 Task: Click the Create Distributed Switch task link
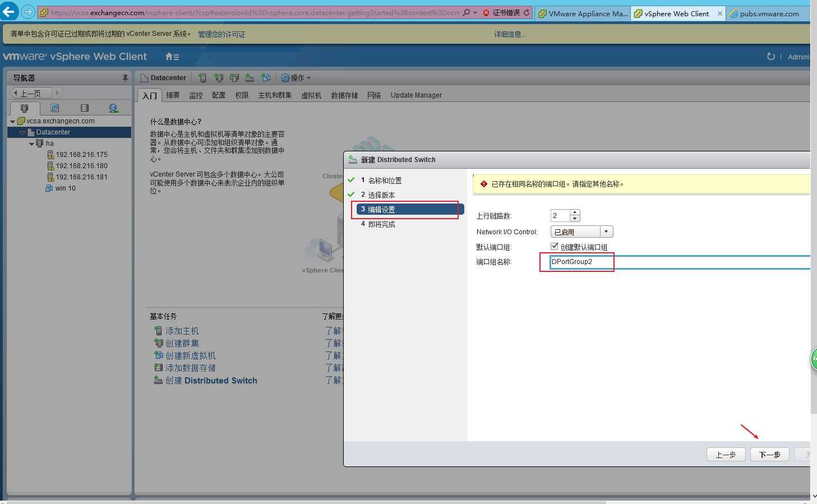pos(211,380)
